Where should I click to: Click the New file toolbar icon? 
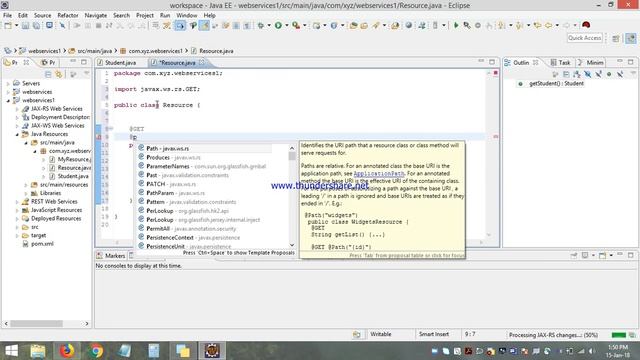point(8,25)
